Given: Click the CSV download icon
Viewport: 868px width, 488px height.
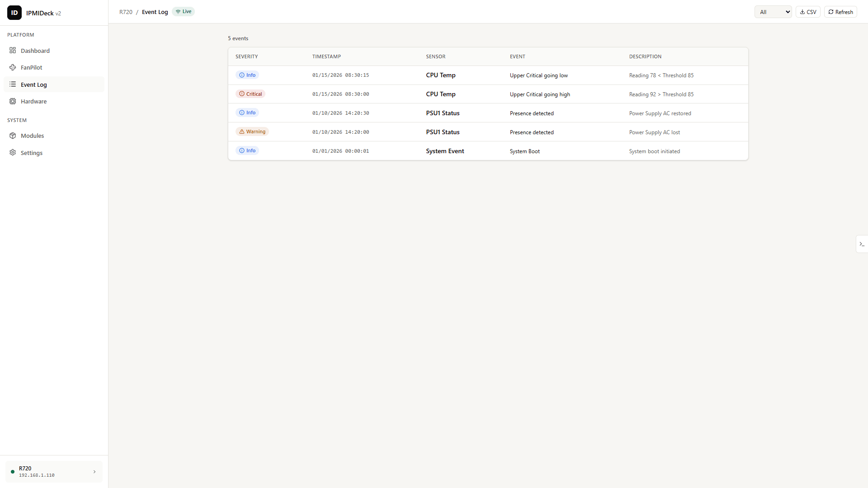Looking at the screenshot, I should [x=802, y=12].
